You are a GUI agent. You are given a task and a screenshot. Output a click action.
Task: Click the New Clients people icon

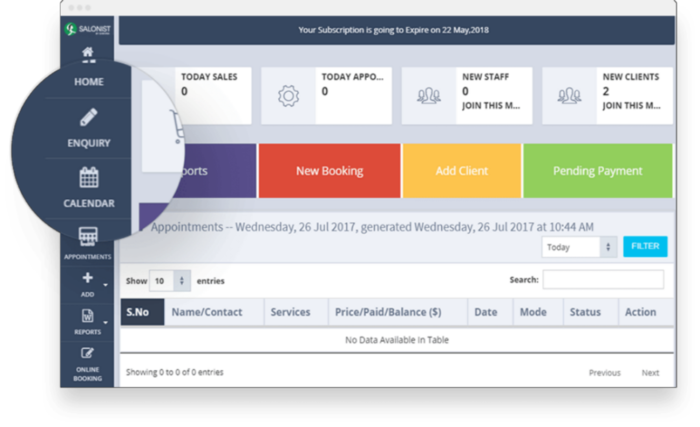click(571, 96)
